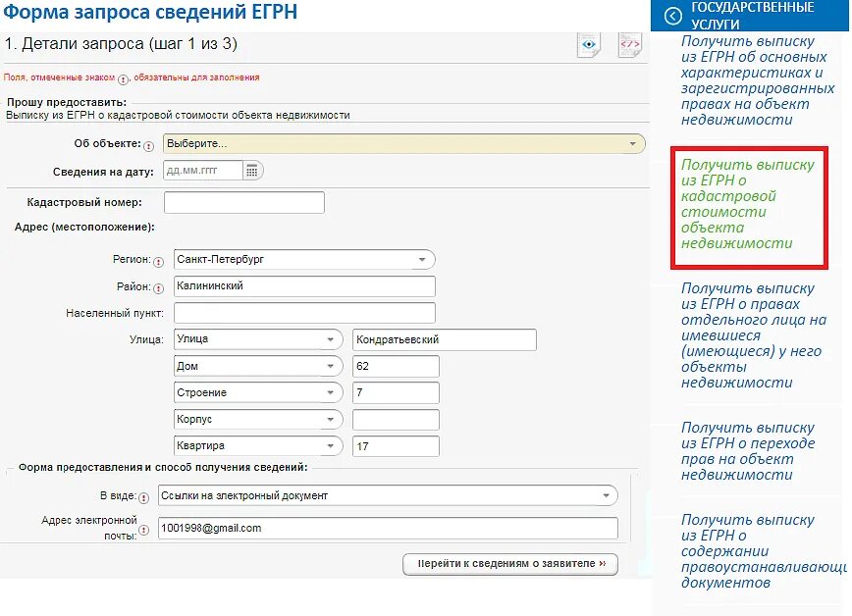Viewport: 852px width, 616px height.
Task: Open the Об объекте 'Выберите...' dropdown
Action: 403,144
